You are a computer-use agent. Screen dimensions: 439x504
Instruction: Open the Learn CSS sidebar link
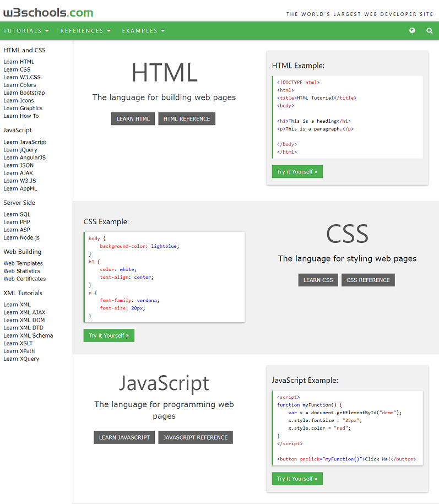pos(17,69)
